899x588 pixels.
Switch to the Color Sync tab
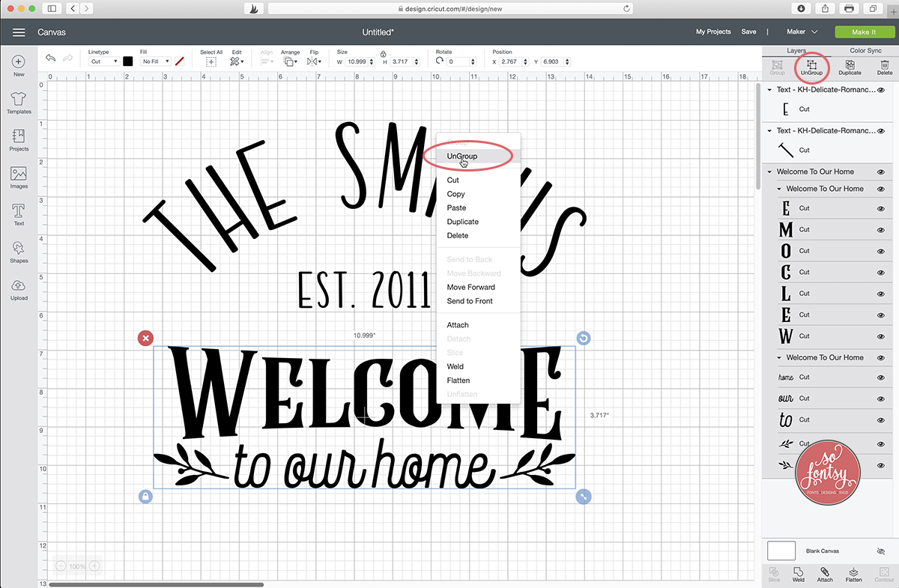865,51
